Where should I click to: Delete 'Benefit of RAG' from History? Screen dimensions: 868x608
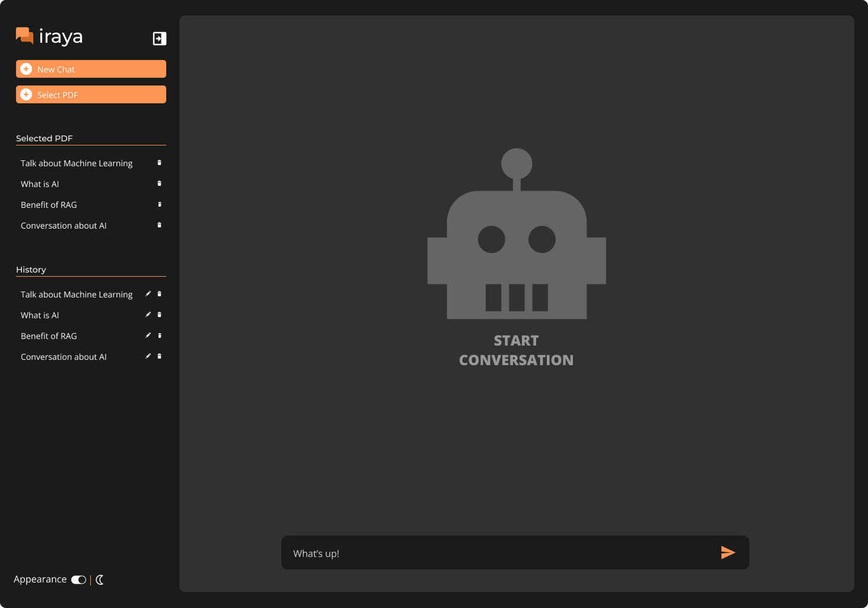159,335
